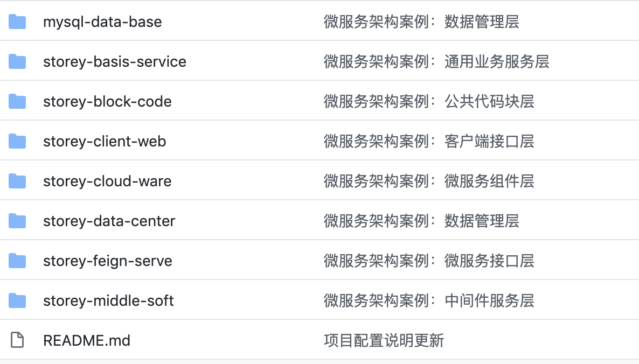639x364 pixels.
Task: Click the storey-middle-soft folder icon
Action: coord(17,301)
